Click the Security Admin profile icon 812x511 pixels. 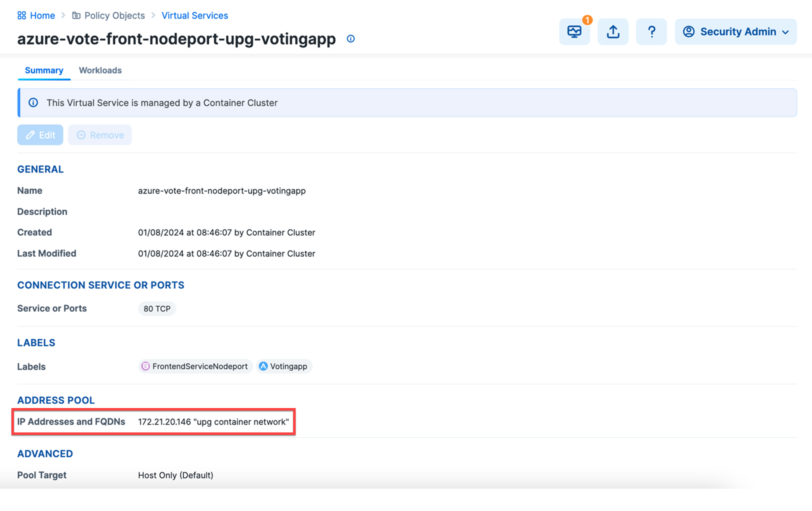tap(689, 31)
